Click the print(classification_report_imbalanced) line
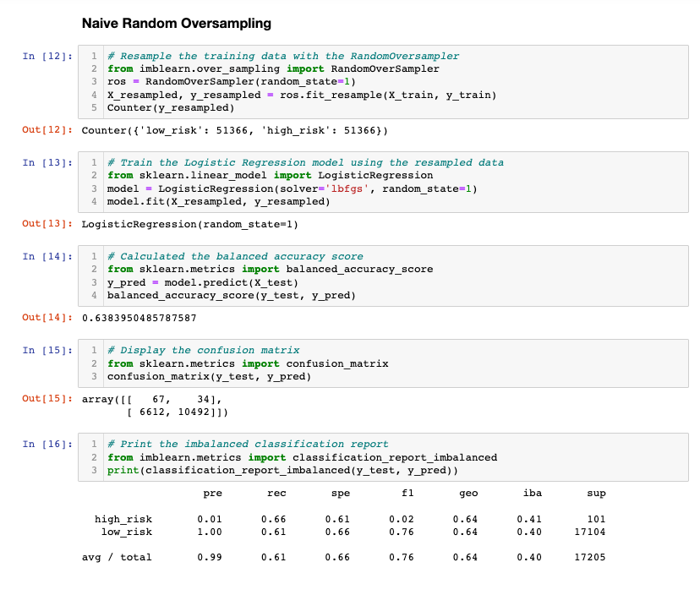This screenshot has height=595, width=700. coord(282,471)
